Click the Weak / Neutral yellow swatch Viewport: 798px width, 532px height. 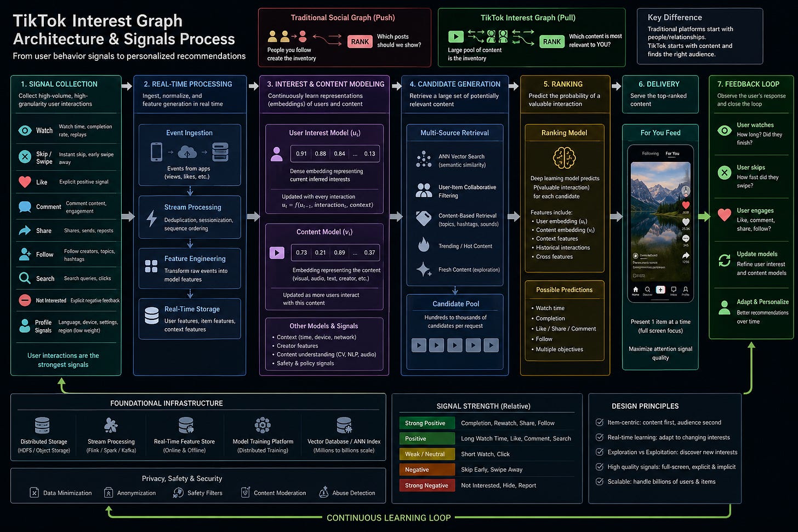point(426,454)
